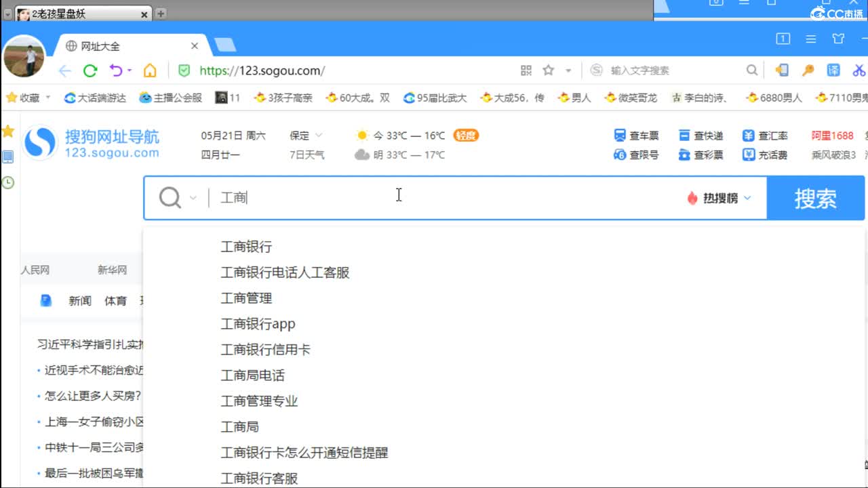The width and height of the screenshot is (868, 488).
Task: Open the 人民网 link
Action: point(35,270)
